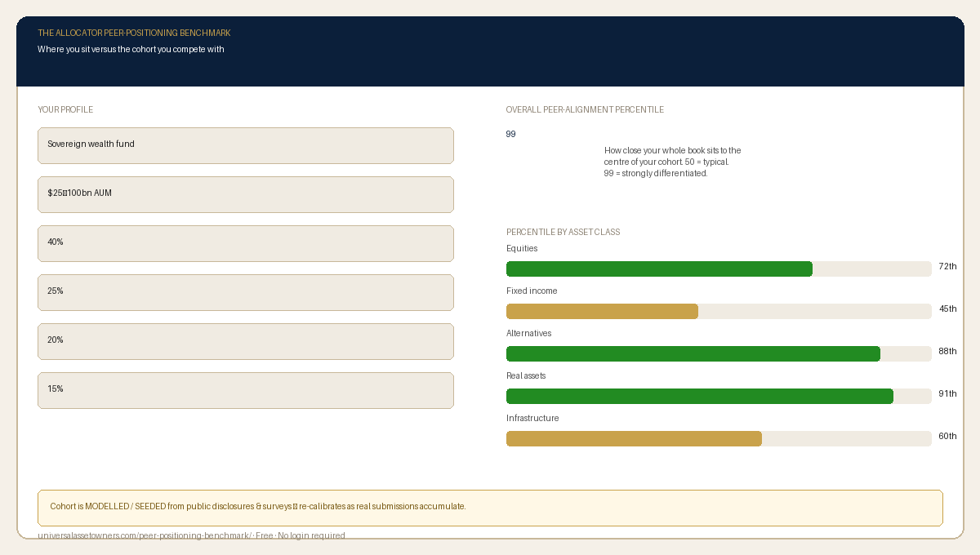The image size is (980, 555).
Task: Click the subtitle about cohort you compete with
Action: (x=131, y=50)
